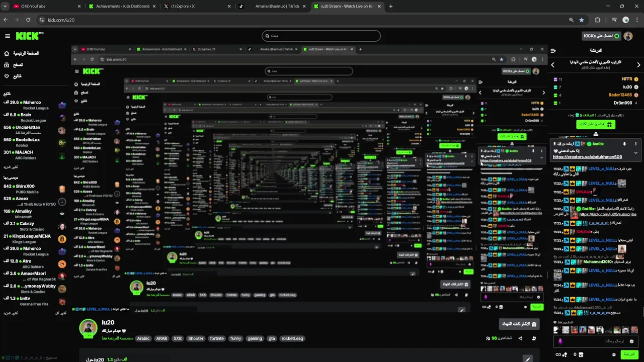This screenshot has height=362, width=644.
Task: Reload the page in Chrome
Action: pos(28,20)
